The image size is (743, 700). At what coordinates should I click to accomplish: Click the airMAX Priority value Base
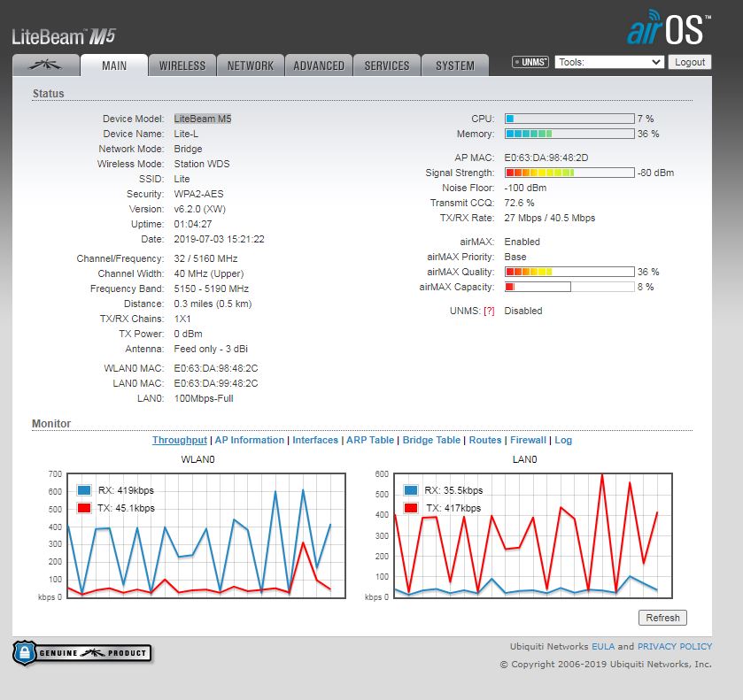515,258
